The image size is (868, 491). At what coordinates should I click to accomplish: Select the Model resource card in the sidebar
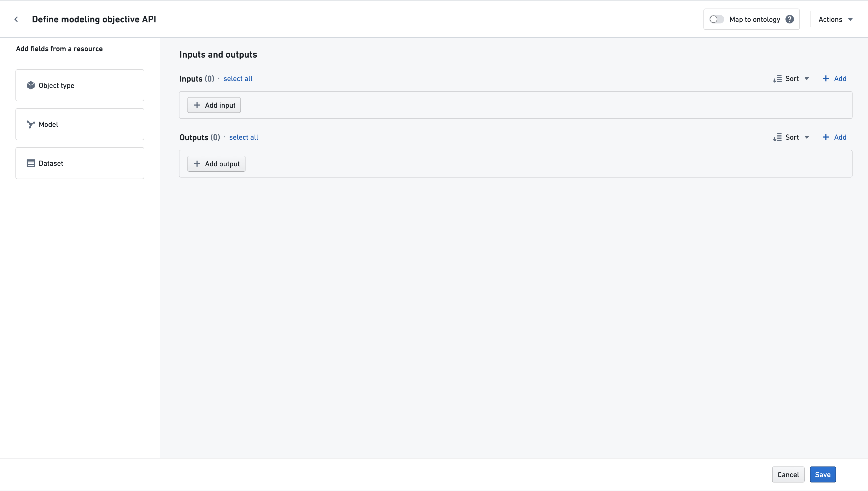(80, 124)
